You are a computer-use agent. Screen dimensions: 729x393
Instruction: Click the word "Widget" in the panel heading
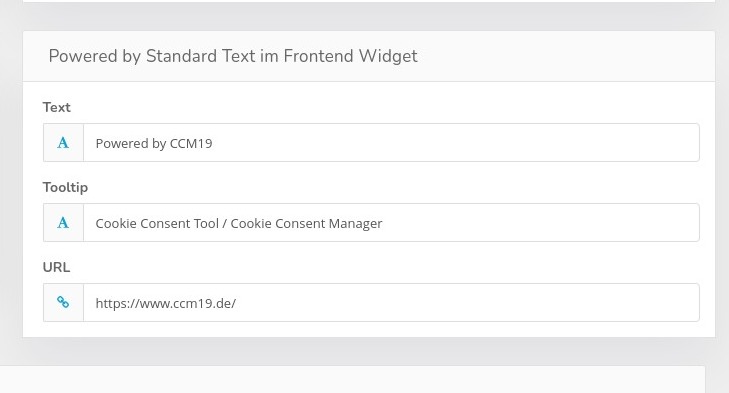coord(388,56)
